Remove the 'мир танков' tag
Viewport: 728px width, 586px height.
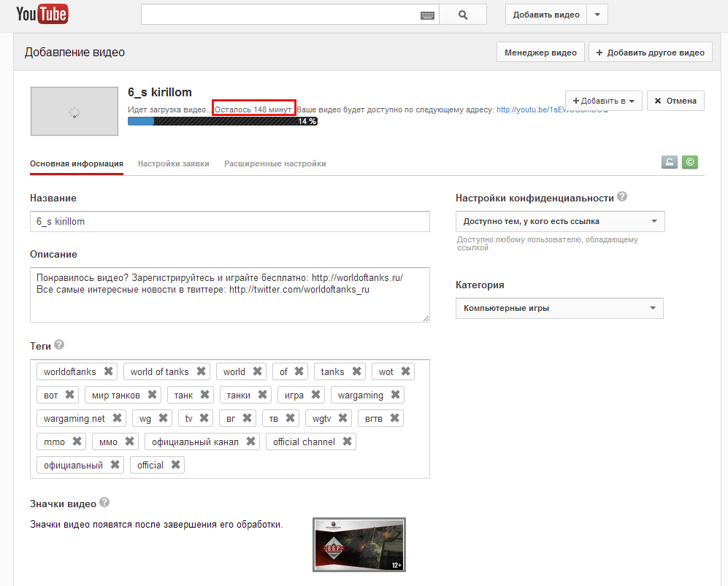tap(152, 394)
